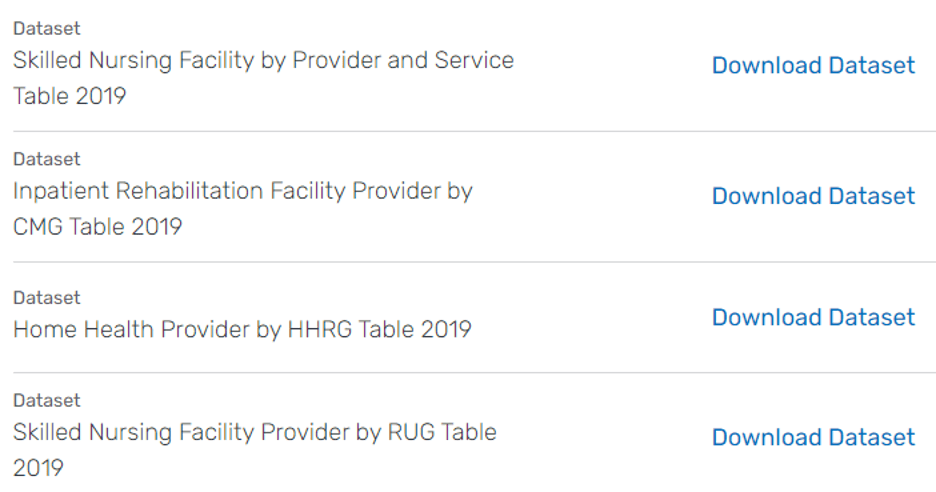Click the Dataset label above the RUG Table entry
This screenshot has height=492, width=936.
[47, 400]
